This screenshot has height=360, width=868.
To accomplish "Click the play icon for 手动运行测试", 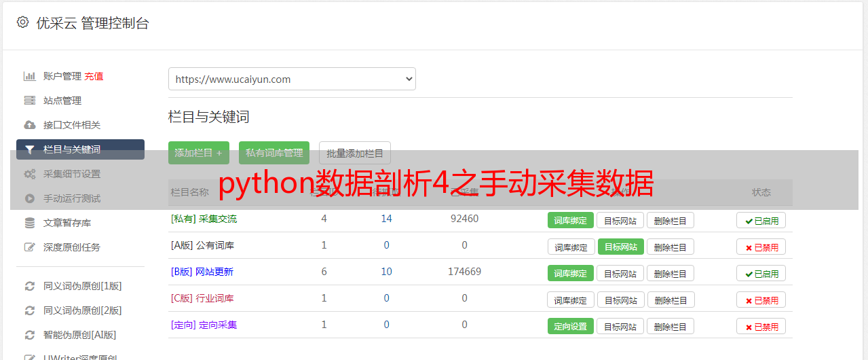I will (x=29, y=198).
